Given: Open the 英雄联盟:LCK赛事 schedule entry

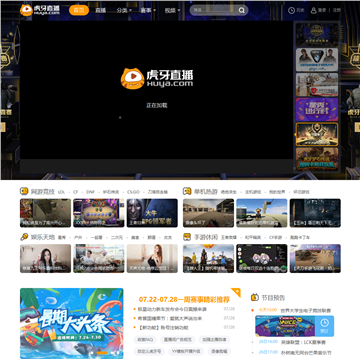Looking at the screenshot, I should pos(303,342).
